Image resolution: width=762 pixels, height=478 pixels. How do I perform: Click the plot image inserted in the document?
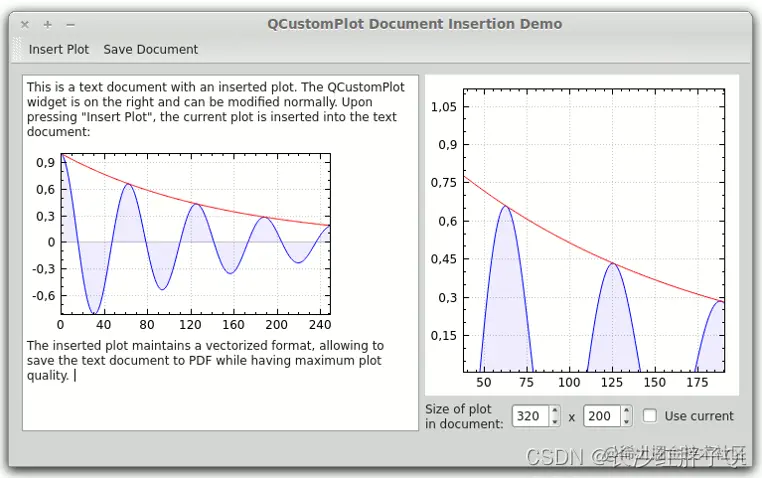(x=181, y=240)
